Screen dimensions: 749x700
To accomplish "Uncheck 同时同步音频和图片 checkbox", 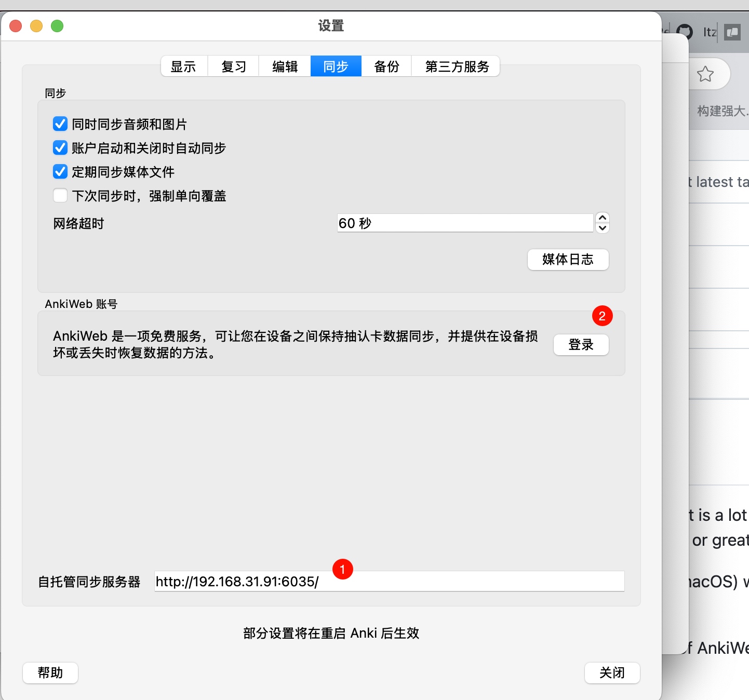I will [x=60, y=124].
